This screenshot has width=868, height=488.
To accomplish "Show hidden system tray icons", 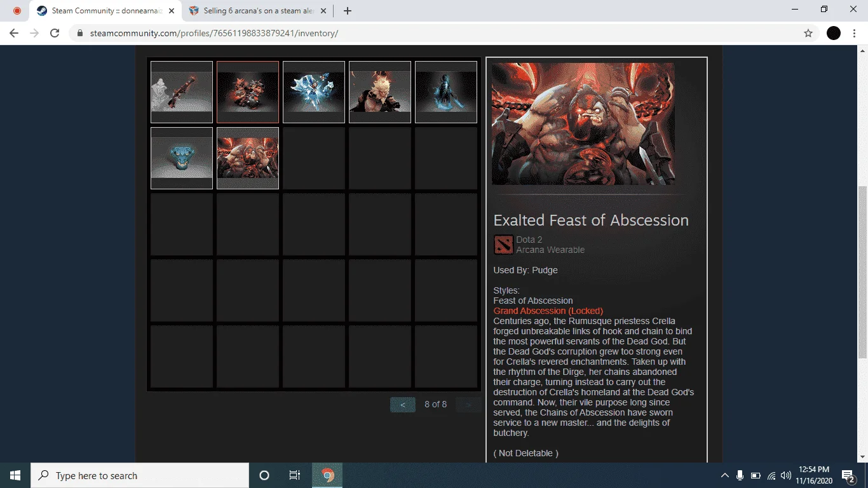I will pos(724,475).
